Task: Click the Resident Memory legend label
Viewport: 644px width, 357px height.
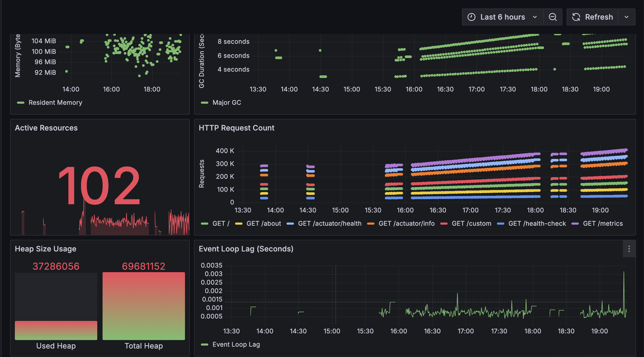Action: (x=55, y=103)
